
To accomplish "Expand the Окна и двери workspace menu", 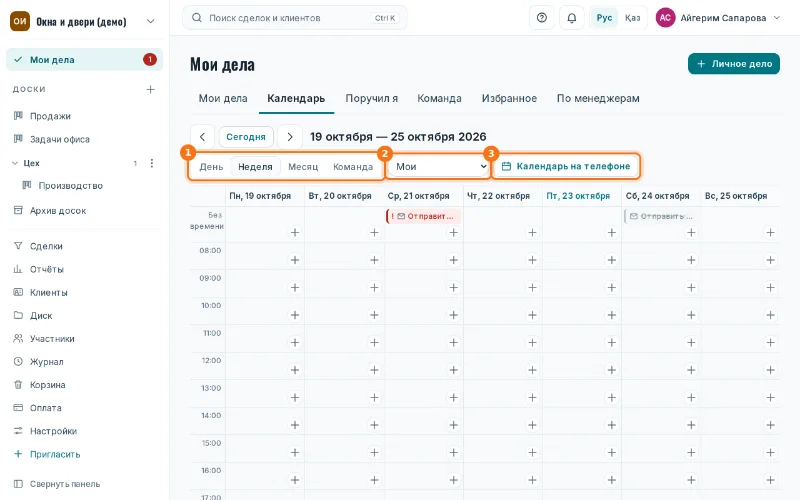I will [151, 21].
